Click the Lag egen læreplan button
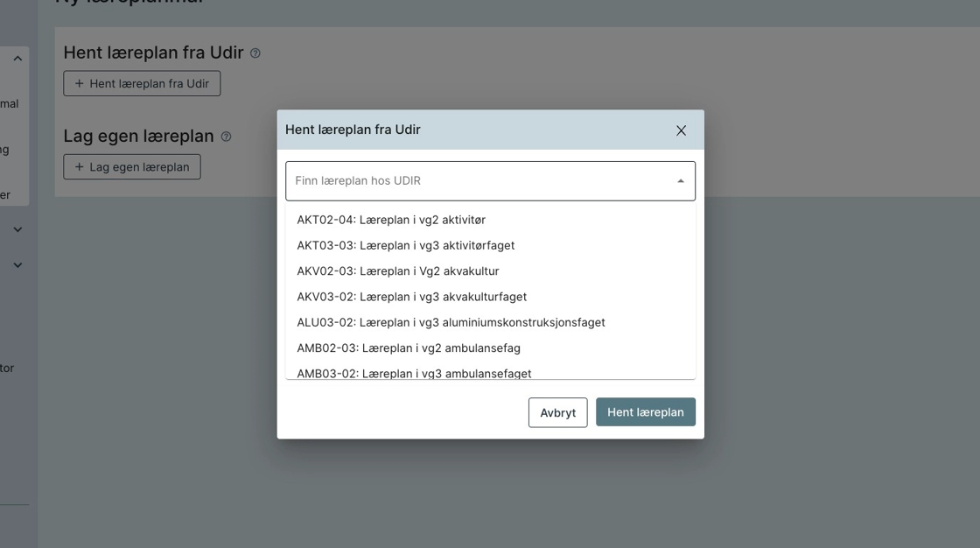 click(132, 167)
